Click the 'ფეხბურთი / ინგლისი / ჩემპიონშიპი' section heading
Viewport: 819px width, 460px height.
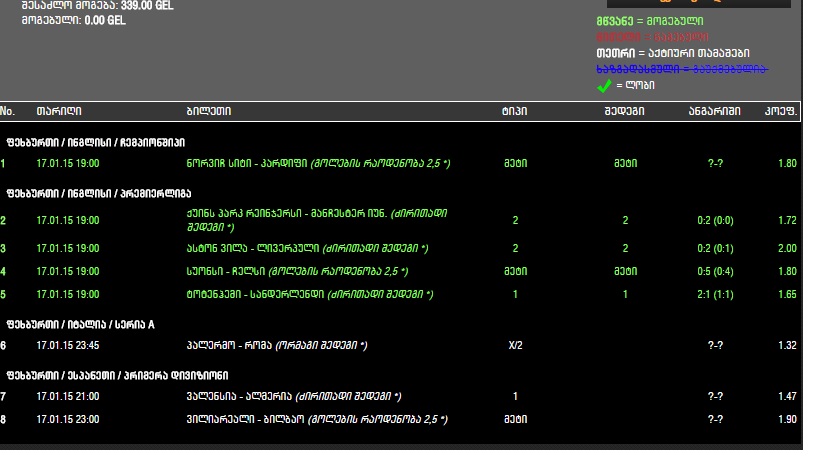[x=96, y=143]
